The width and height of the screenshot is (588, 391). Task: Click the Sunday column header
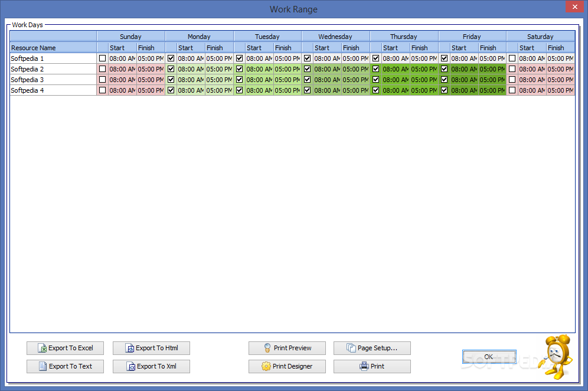(x=131, y=37)
